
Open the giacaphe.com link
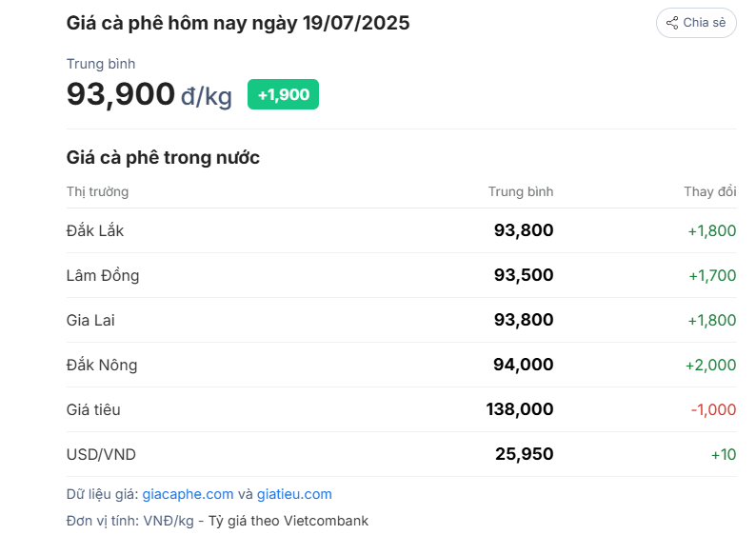(x=188, y=494)
